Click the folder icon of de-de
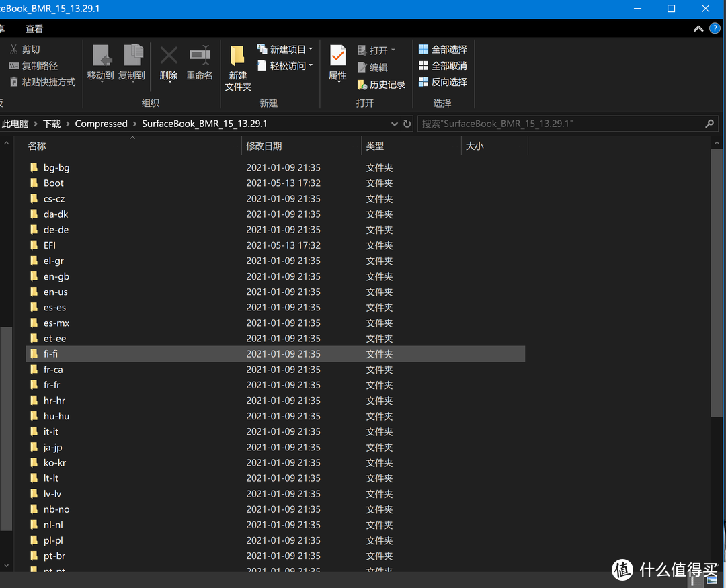 (x=34, y=230)
